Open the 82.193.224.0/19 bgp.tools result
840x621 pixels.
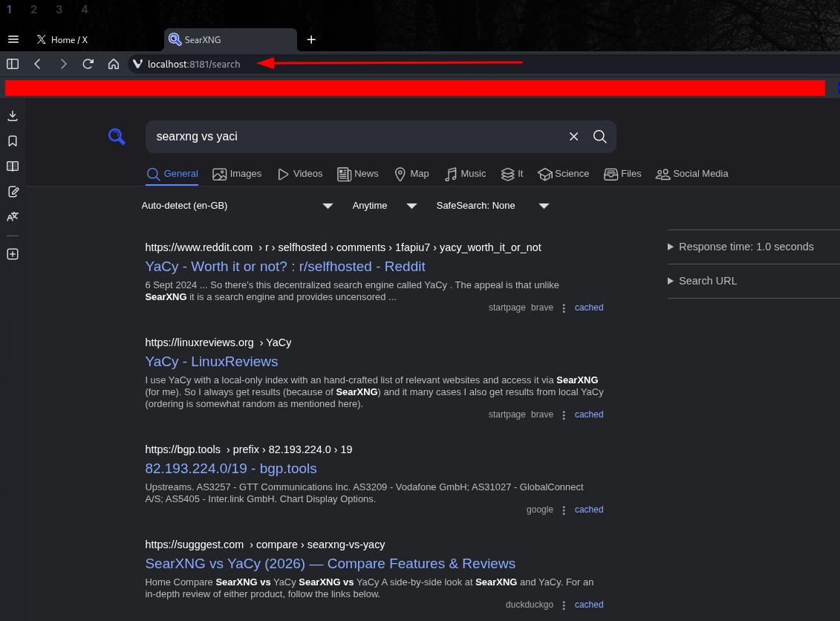pos(231,469)
